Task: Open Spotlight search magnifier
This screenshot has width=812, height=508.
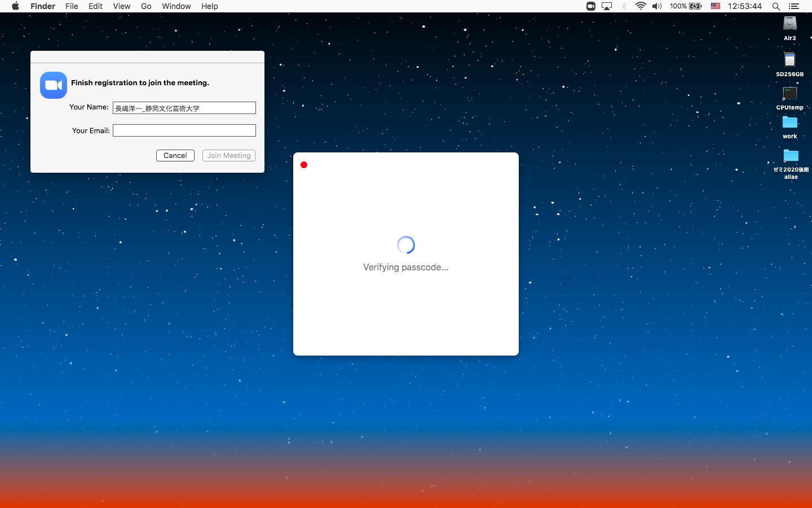Action: [776, 6]
